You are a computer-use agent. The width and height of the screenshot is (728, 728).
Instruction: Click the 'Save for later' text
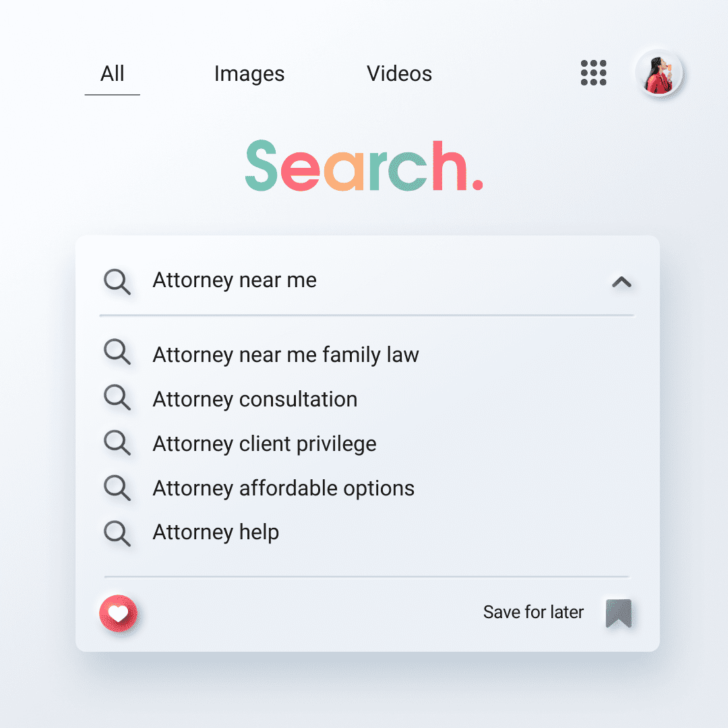click(x=533, y=612)
